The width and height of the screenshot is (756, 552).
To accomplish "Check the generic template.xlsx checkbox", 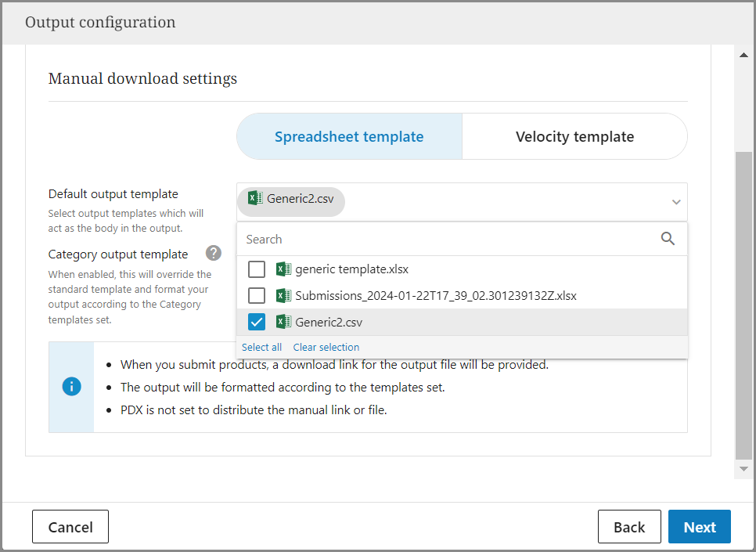I will (257, 269).
